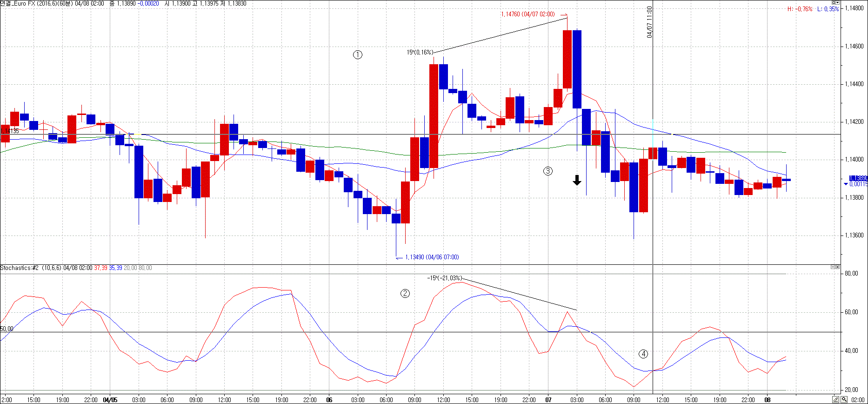Click the H: -0,76% L: 0,35% readout
This screenshot has height=404, width=868.
pyautogui.click(x=813, y=9)
